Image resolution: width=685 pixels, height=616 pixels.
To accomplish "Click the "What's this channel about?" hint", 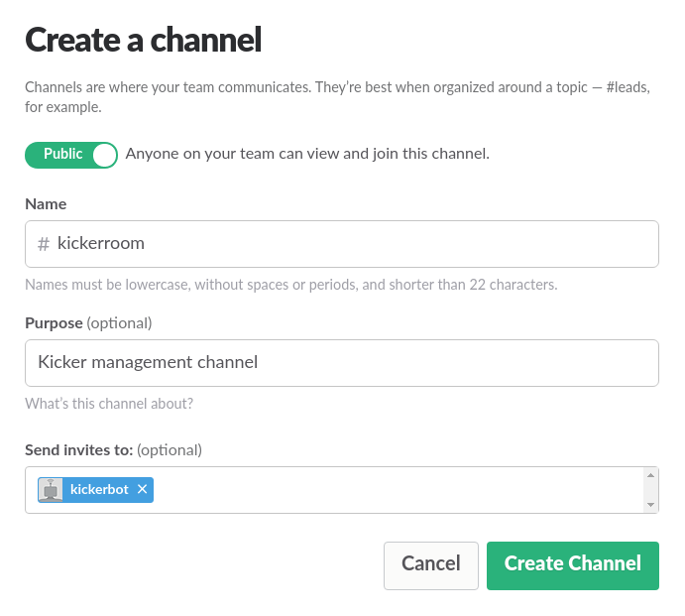I will [x=109, y=404].
